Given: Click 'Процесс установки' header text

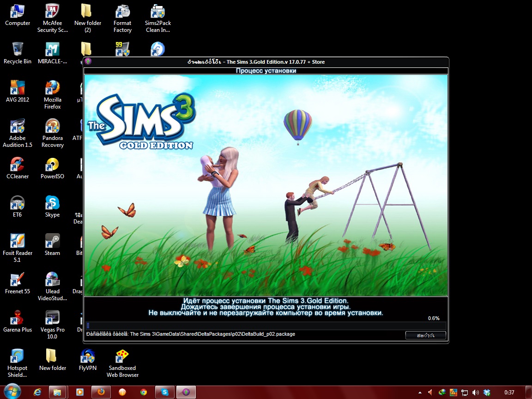Looking at the screenshot, I should [x=266, y=71].
